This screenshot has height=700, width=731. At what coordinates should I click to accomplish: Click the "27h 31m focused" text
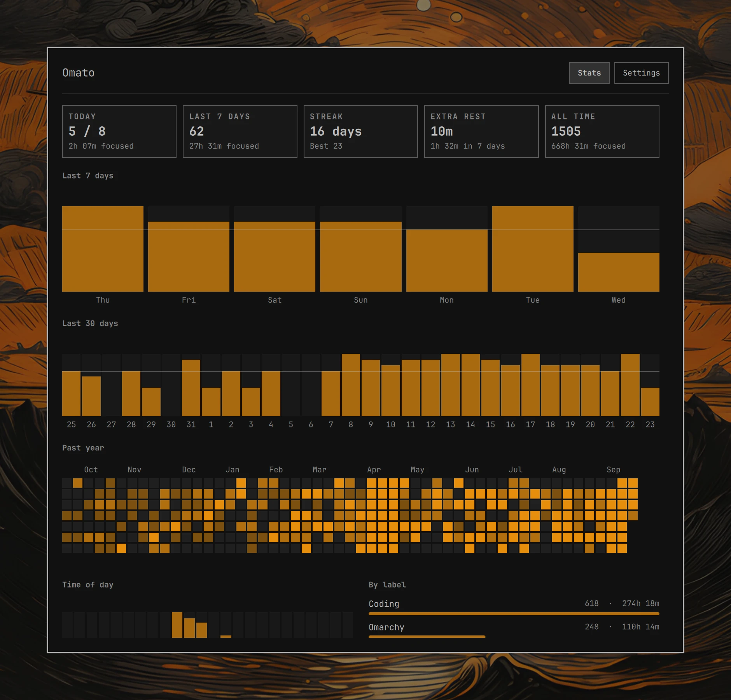(224, 146)
